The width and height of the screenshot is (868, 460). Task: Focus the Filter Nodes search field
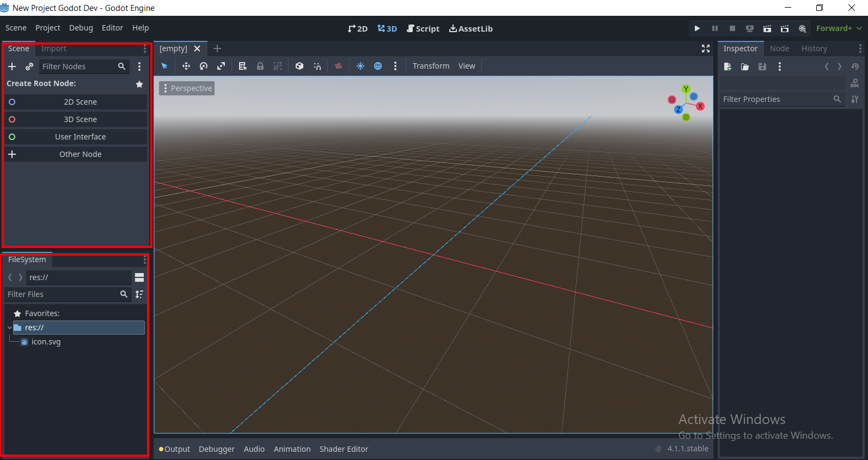tap(84, 66)
